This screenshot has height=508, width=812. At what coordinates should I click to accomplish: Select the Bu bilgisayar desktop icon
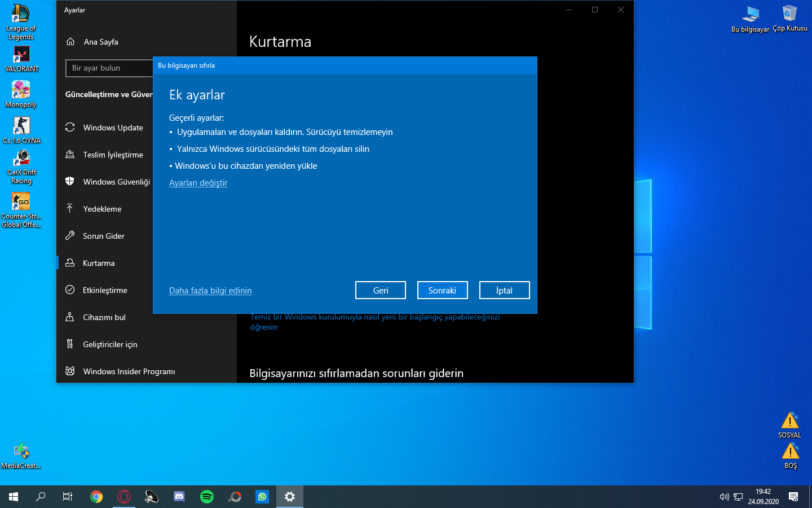750,19
